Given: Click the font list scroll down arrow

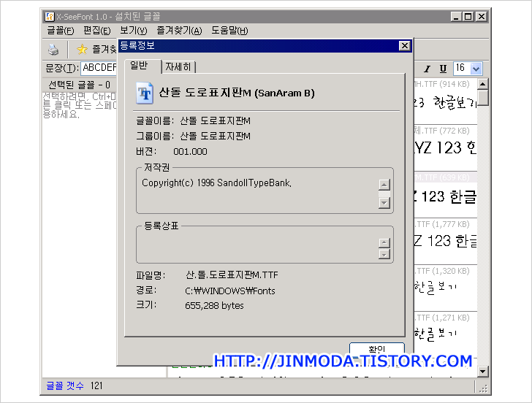Looking at the screenshot, I should (482, 371).
